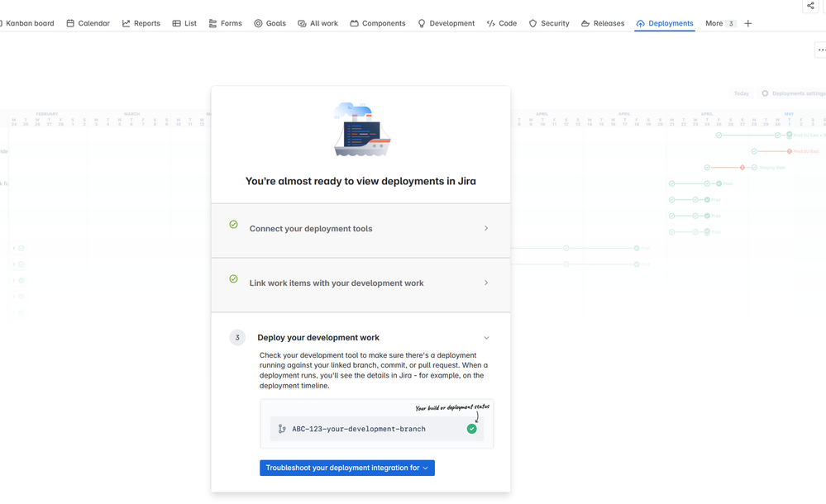Image resolution: width=826 pixels, height=504 pixels.
Task: Open the All work tab
Action: [x=318, y=23]
